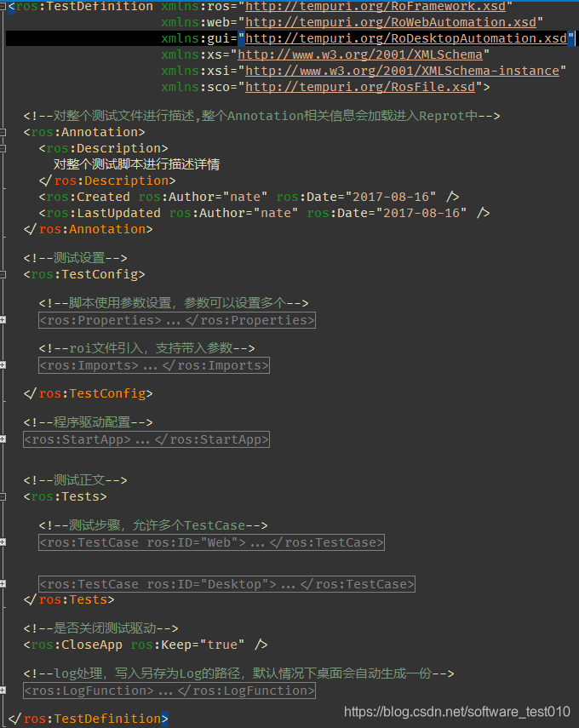Click the comment 是否关闭测试驱动
The image size is (579, 728).
(x=100, y=628)
